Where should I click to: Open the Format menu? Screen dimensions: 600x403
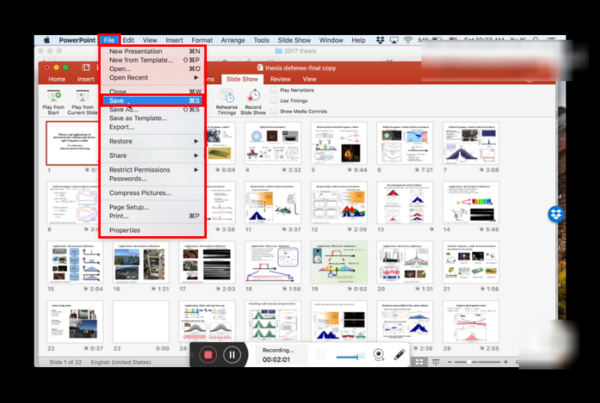click(202, 40)
